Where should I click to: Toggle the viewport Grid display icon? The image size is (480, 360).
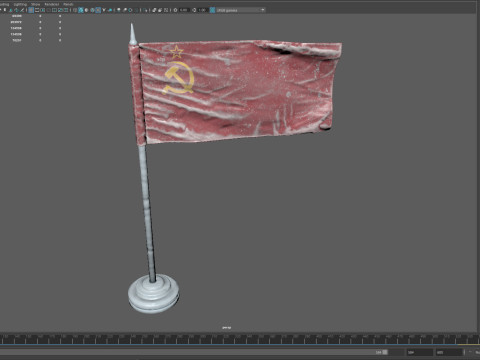tap(31, 10)
